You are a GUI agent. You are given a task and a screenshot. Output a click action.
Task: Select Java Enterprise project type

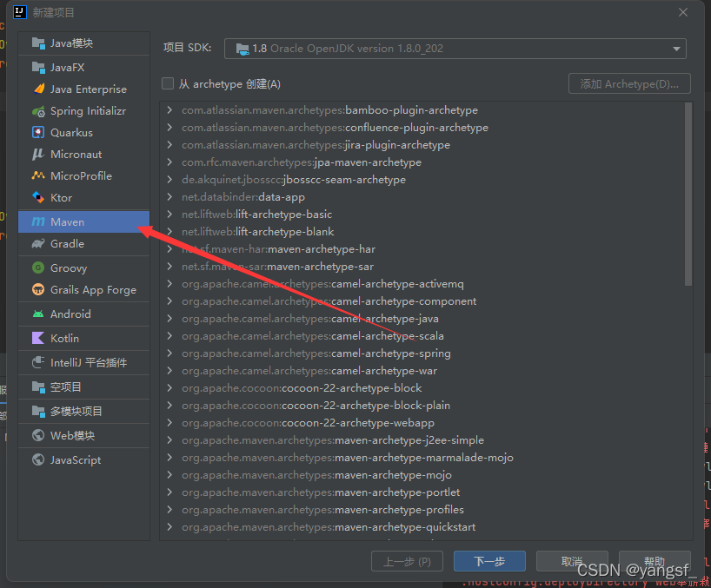tap(84, 89)
